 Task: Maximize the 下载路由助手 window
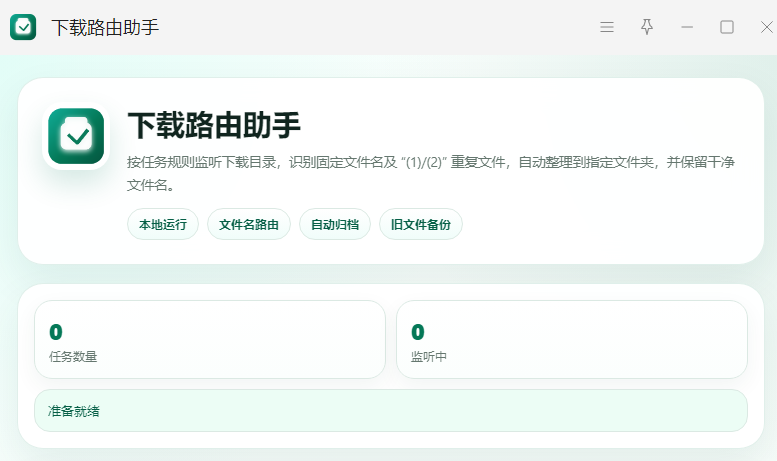726,27
